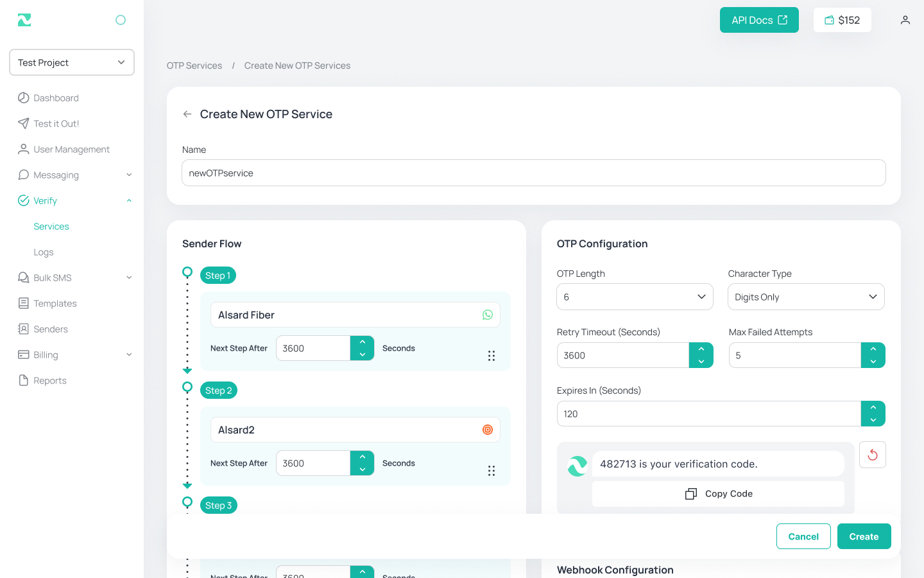Decrease Expires In seconds
Image resolution: width=924 pixels, height=578 pixels.
click(873, 420)
